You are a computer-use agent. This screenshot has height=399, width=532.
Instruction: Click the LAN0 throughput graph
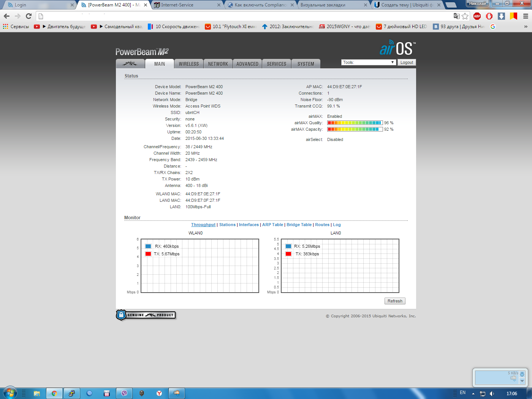coord(340,266)
